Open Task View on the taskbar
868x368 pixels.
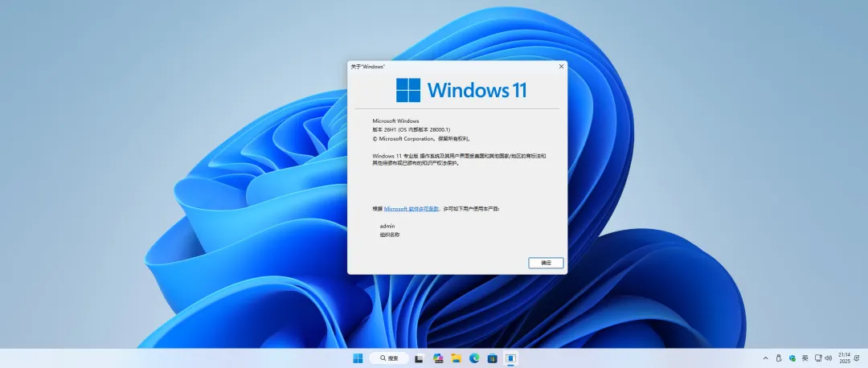pos(420,358)
